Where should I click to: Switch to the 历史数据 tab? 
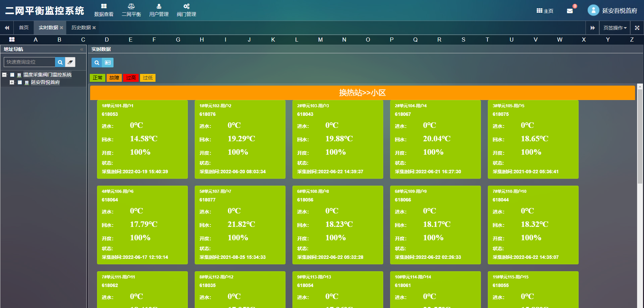(81, 27)
